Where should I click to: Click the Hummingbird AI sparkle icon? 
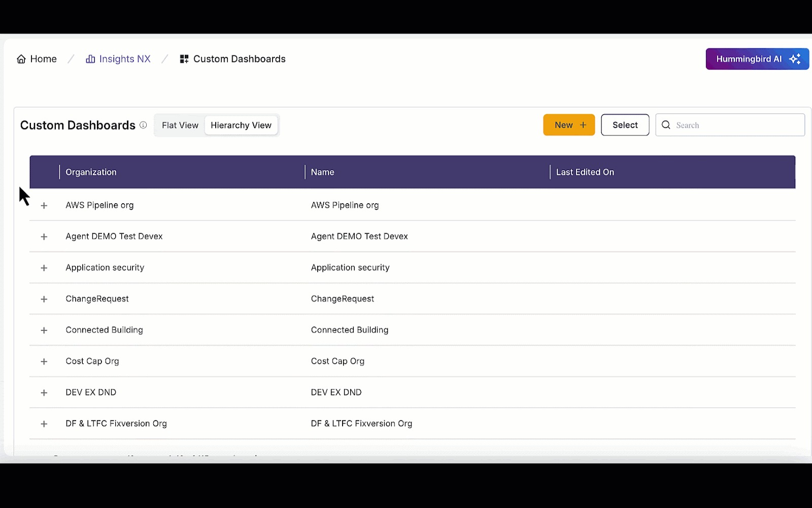pyautogui.click(x=795, y=59)
